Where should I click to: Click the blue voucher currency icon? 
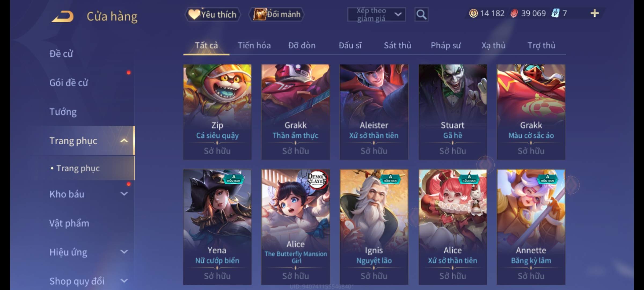[x=555, y=13]
